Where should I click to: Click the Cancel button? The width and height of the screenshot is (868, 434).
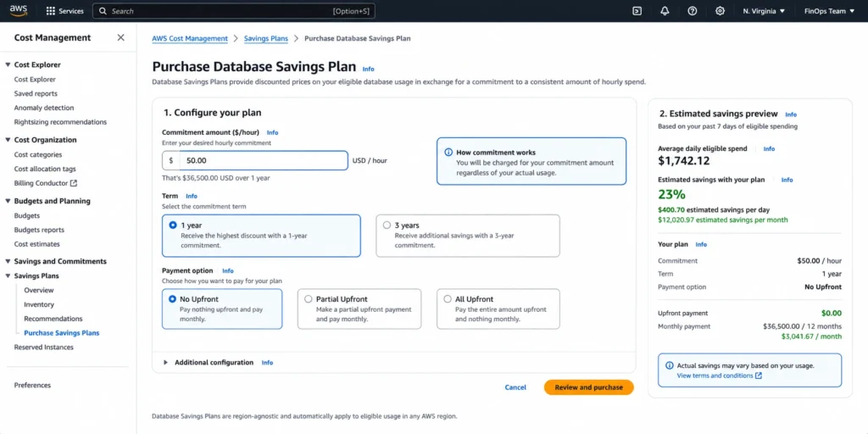[515, 387]
